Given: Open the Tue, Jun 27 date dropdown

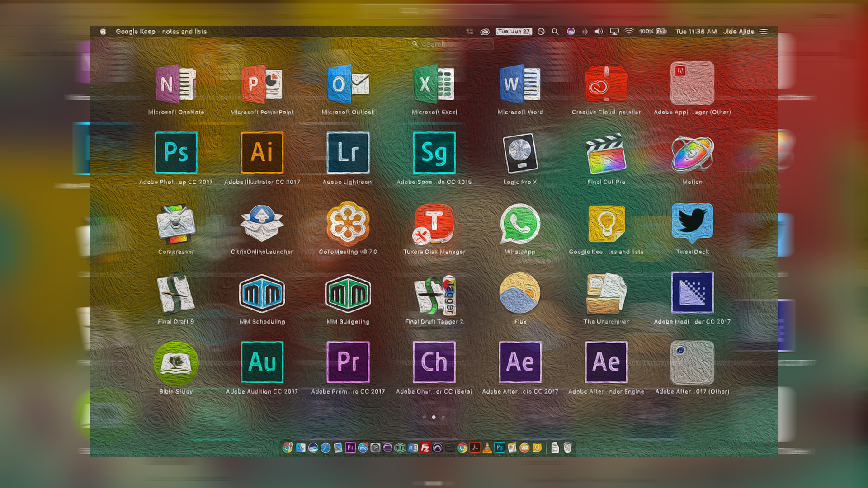Looking at the screenshot, I should (514, 32).
